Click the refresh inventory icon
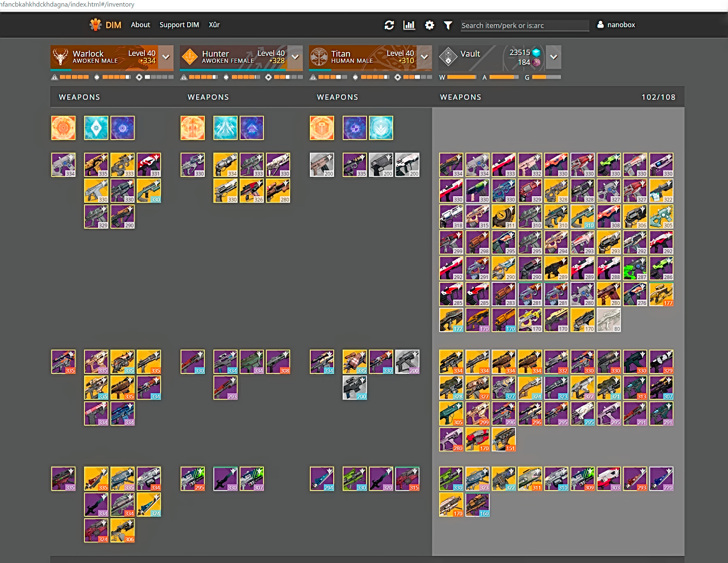Screen dimensions: 728x563 tap(389, 25)
